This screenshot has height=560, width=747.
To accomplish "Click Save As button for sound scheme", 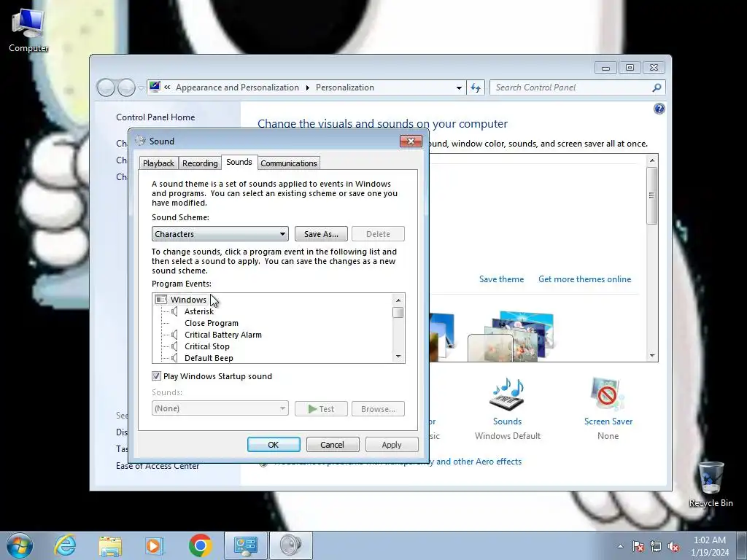I will pyautogui.click(x=321, y=234).
